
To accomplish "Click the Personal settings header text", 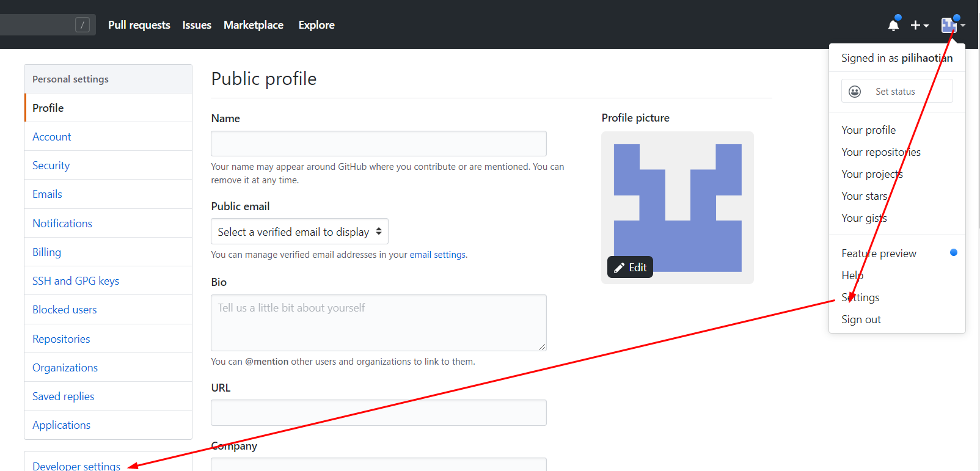I will point(70,79).
